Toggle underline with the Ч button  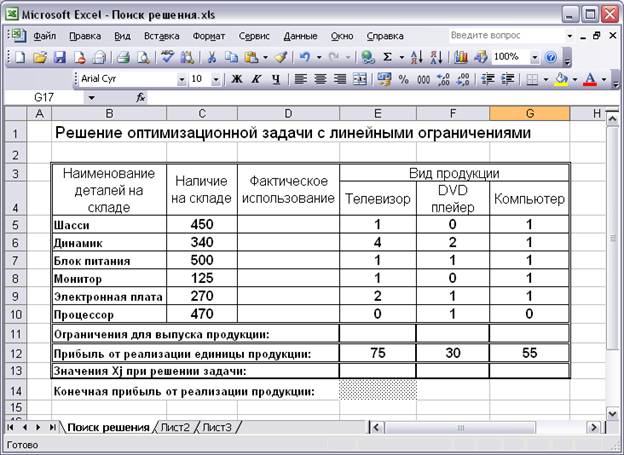[x=276, y=79]
